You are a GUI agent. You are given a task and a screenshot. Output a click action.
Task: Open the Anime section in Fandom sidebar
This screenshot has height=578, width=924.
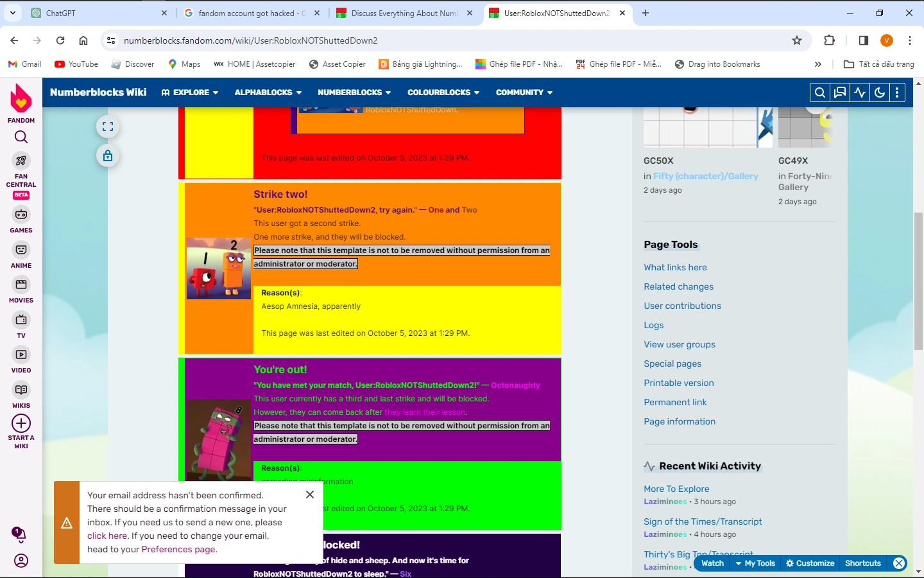tap(21, 250)
